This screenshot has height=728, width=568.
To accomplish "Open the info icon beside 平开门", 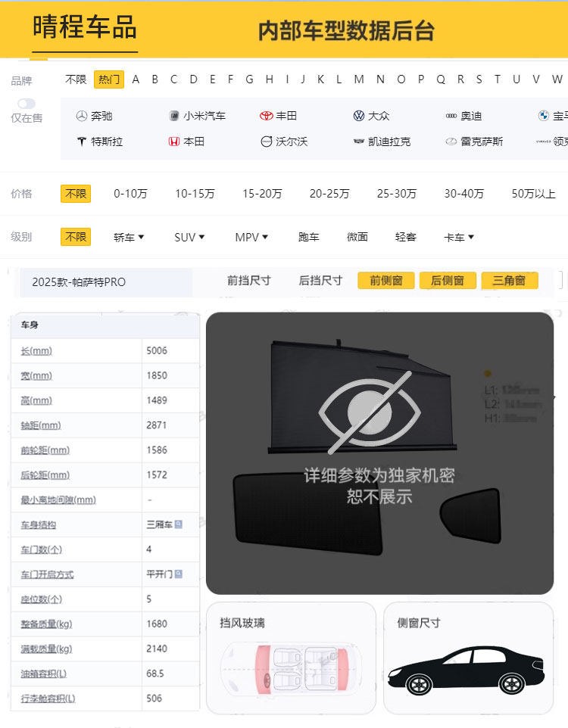I will click(x=179, y=574).
